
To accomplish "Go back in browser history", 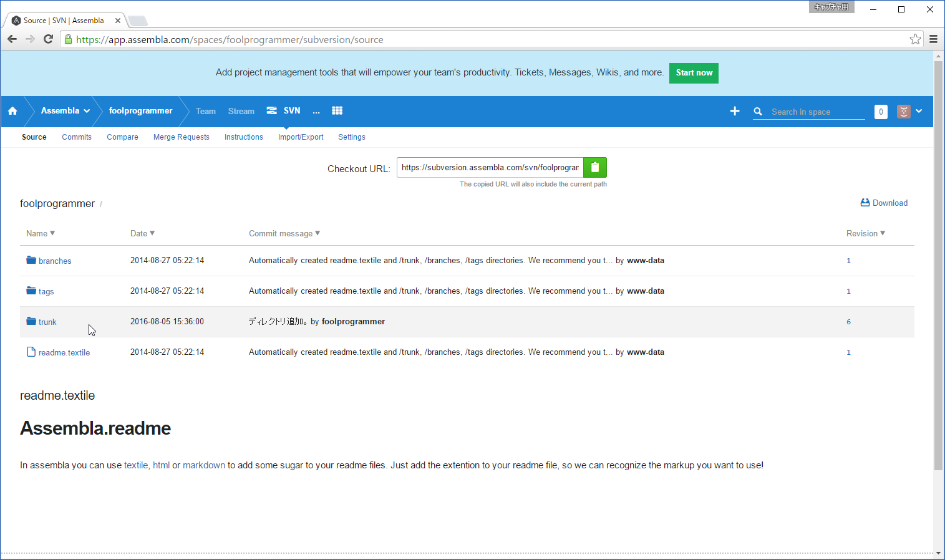I will pos(12,39).
